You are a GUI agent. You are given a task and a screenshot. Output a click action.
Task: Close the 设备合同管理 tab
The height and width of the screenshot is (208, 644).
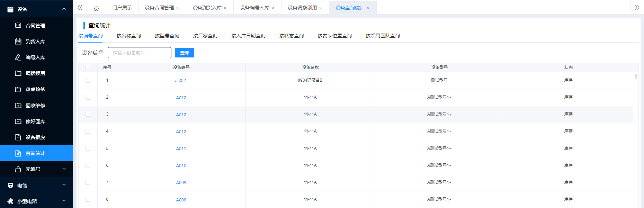(178, 8)
